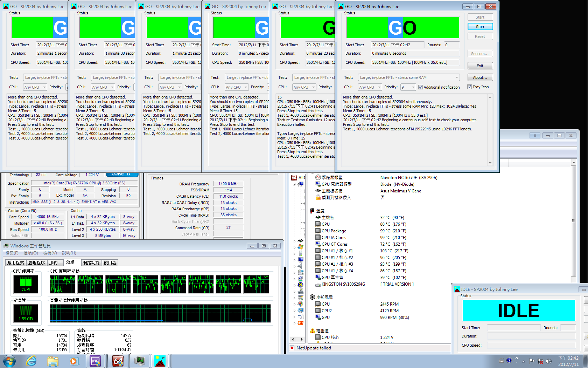Image resolution: width=588 pixels, height=368 pixels.
Task: Click the voltage warning icon beside 電壓值
Action: click(x=312, y=330)
